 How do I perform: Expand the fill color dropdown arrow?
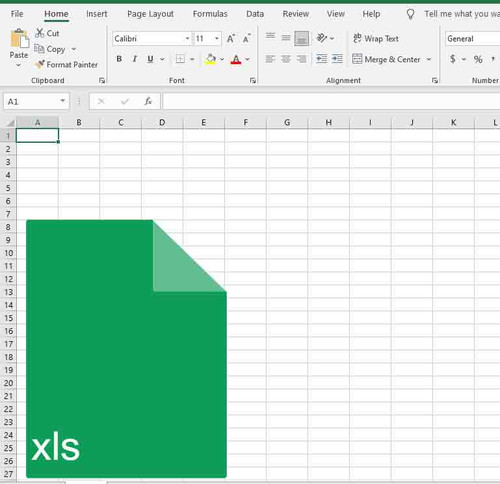pos(222,59)
